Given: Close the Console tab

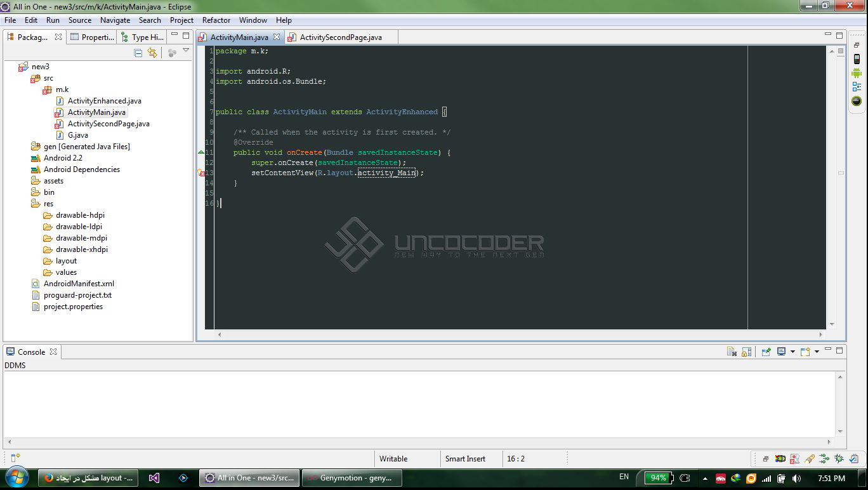Looking at the screenshot, I should [53, 352].
